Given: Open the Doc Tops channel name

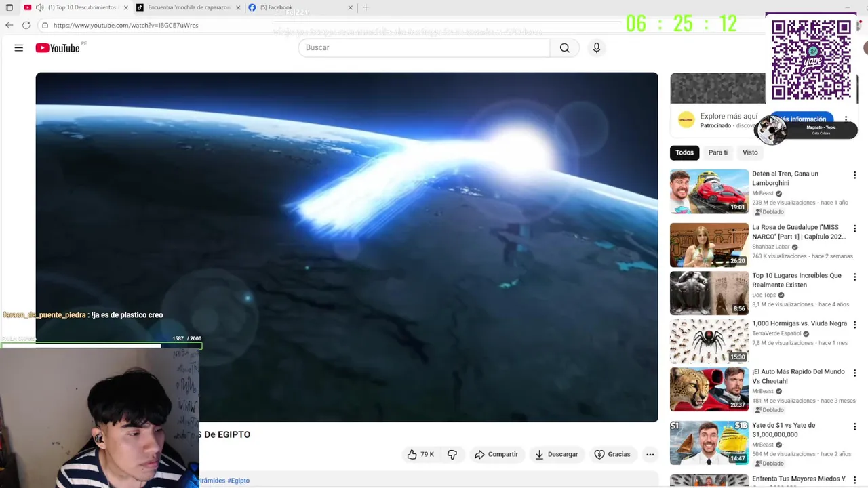Looking at the screenshot, I should pyautogui.click(x=764, y=295).
